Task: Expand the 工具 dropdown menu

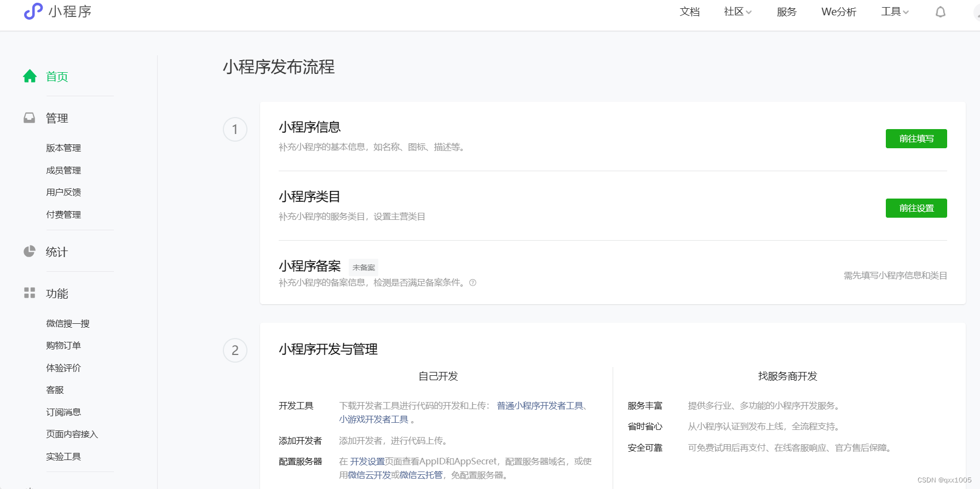Action: (895, 11)
